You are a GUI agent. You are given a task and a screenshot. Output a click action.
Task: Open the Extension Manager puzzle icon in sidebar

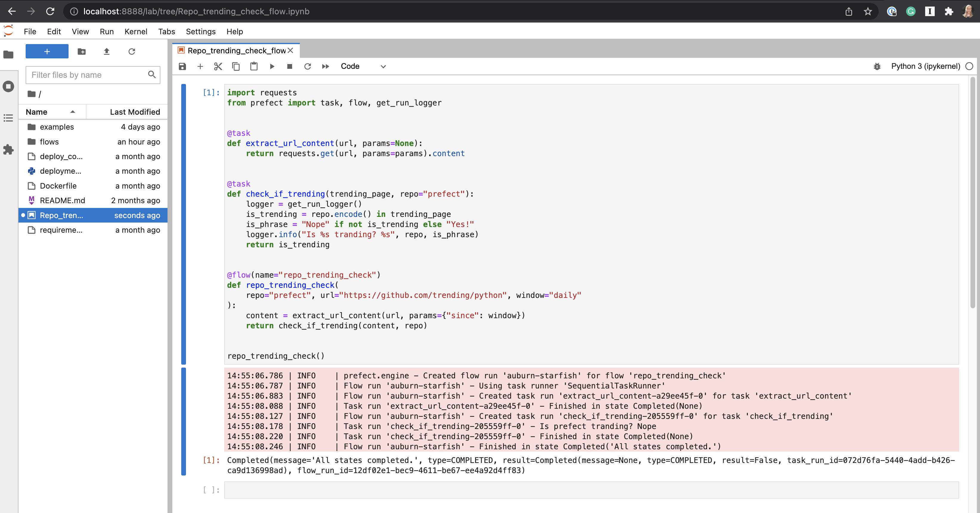pos(8,150)
